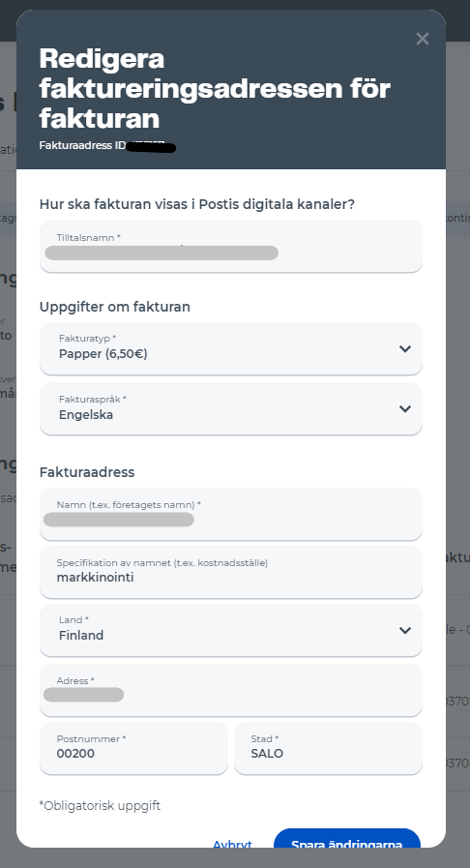Open the Land dropdown showing Finland

tap(231, 631)
